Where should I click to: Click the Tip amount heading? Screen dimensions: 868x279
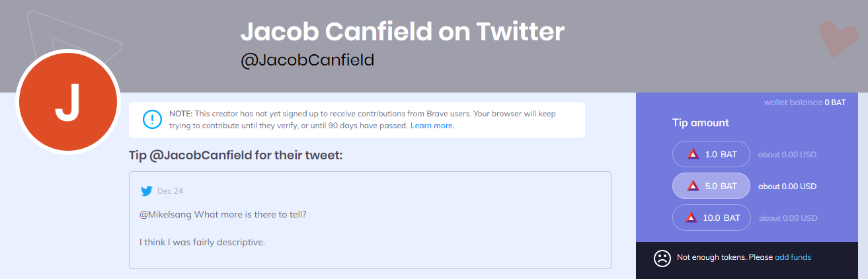pyautogui.click(x=701, y=123)
